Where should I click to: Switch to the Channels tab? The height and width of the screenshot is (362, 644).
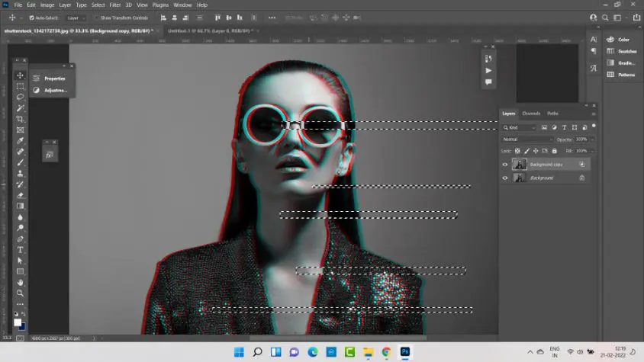tap(531, 114)
